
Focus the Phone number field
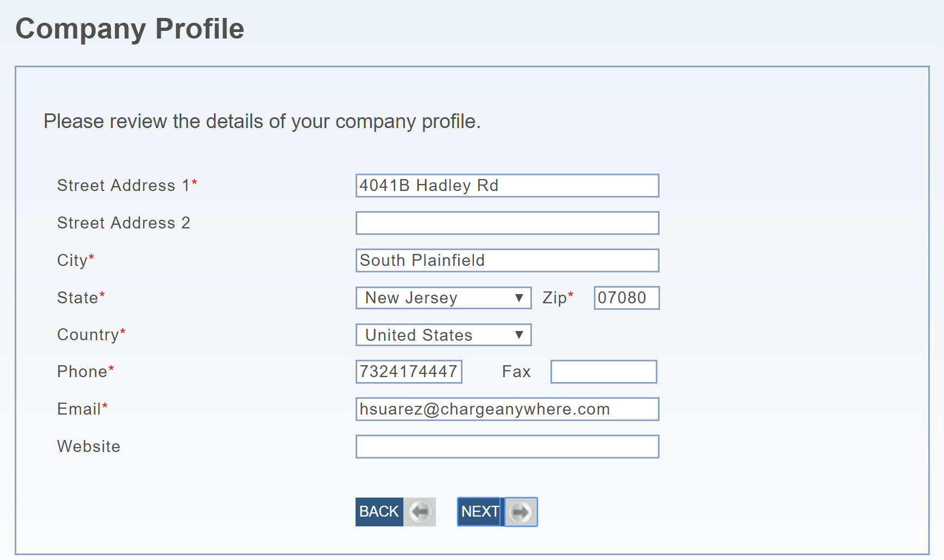pos(409,372)
